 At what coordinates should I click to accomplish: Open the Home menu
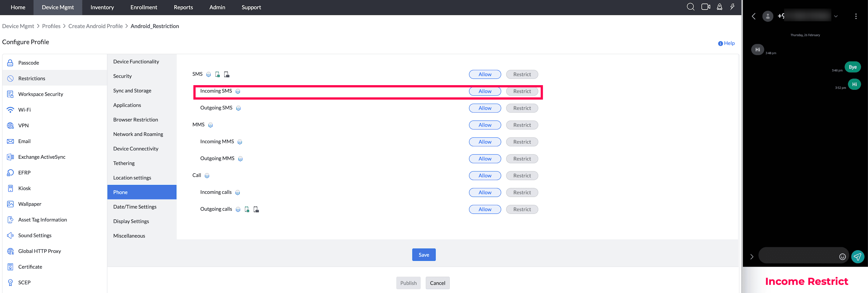18,8
